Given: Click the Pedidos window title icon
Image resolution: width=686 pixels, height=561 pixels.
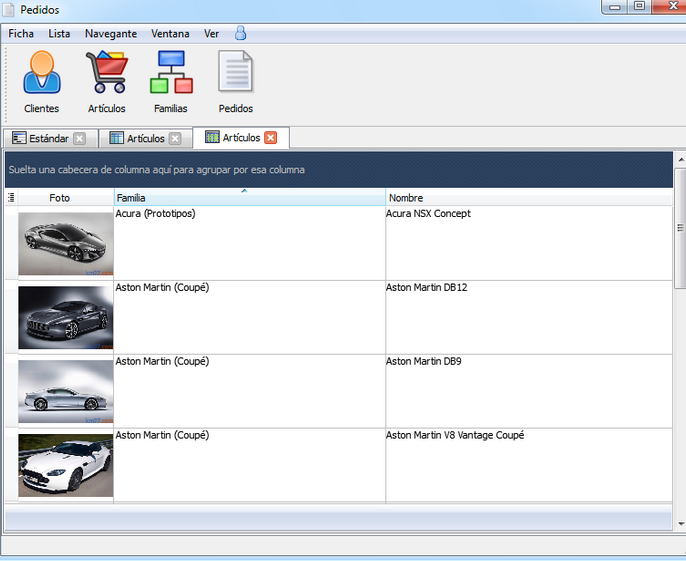Looking at the screenshot, I should click(x=8, y=10).
